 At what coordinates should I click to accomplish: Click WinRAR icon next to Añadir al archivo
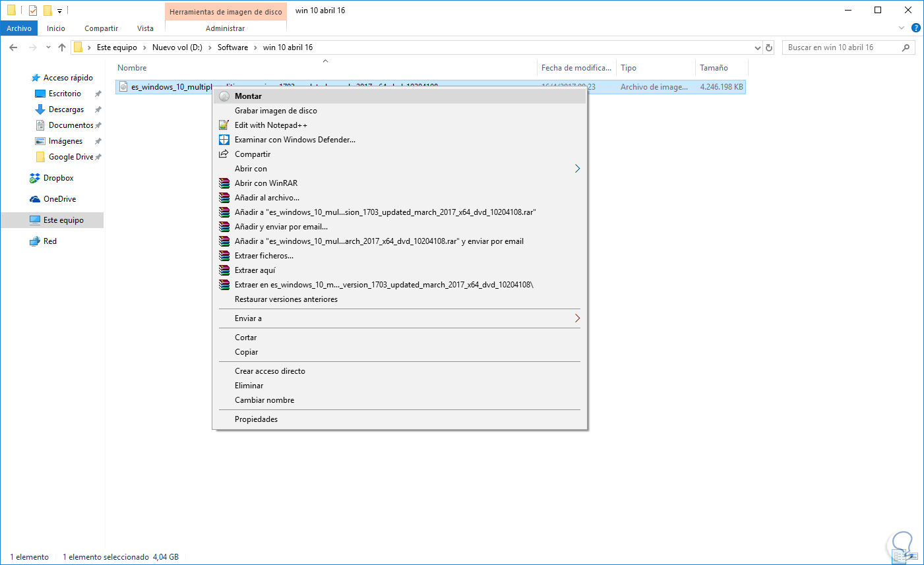click(224, 198)
